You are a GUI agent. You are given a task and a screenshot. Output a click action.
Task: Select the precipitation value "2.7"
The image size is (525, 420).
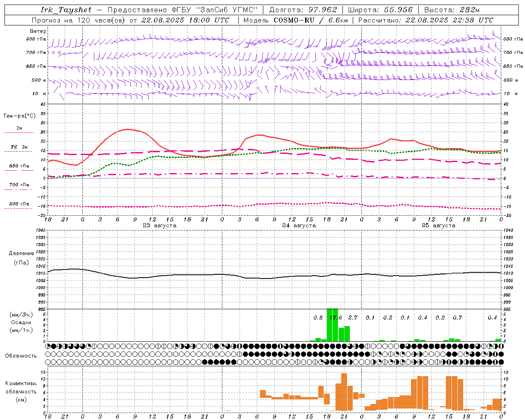click(x=353, y=318)
